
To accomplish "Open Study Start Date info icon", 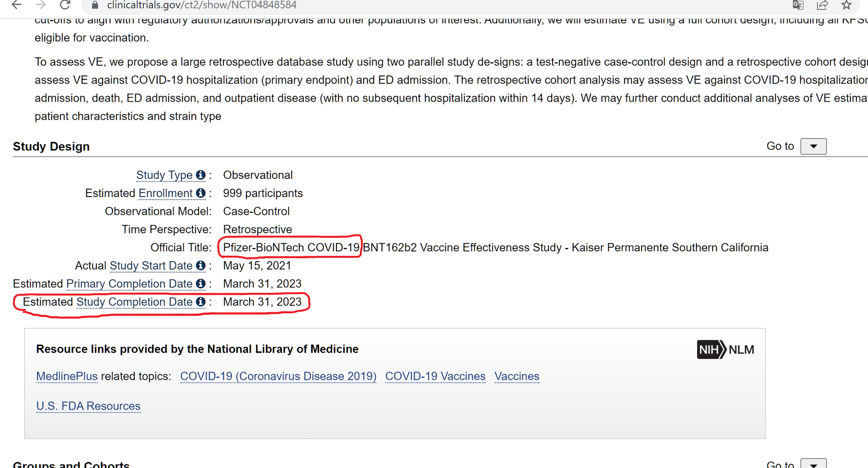I will [x=200, y=265].
